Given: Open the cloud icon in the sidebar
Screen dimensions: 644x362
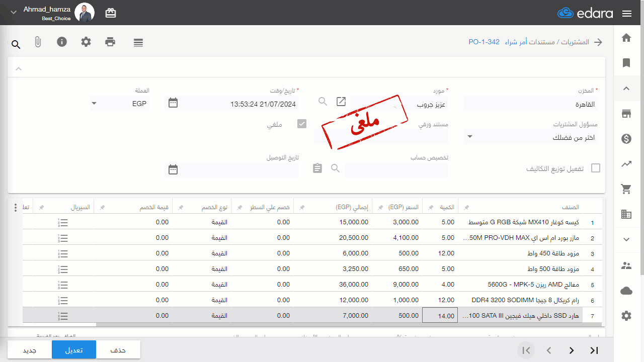Looking at the screenshot, I should point(626,291).
